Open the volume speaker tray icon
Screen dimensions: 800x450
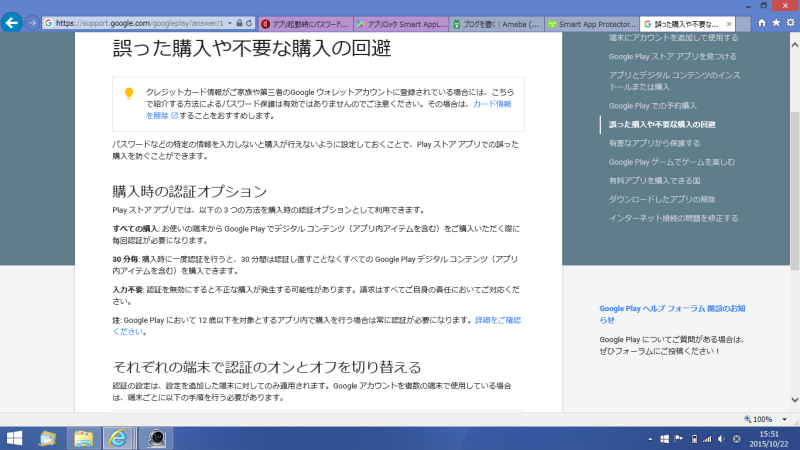[x=721, y=439]
